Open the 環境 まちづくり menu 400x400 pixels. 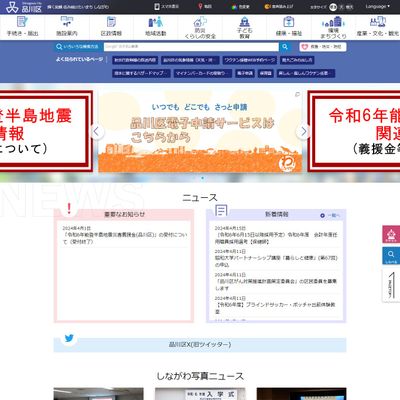pyautogui.click(x=333, y=27)
